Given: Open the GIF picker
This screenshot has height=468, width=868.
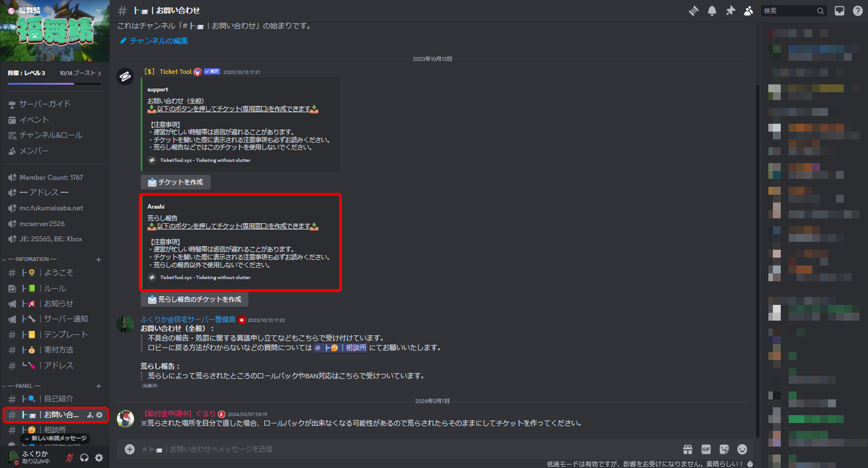Looking at the screenshot, I should pos(706,449).
